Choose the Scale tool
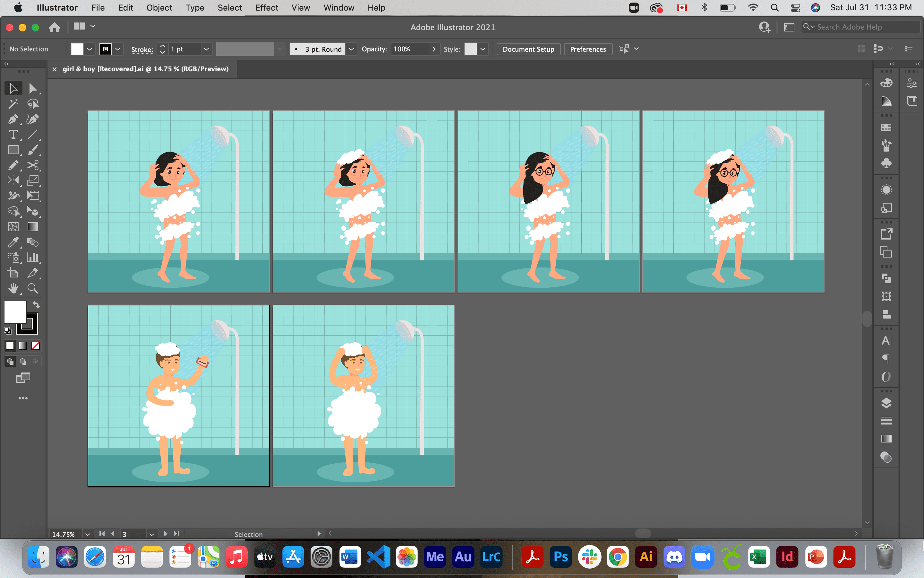Viewport: 924px width, 578px height. pyautogui.click(x=33, y=180)
